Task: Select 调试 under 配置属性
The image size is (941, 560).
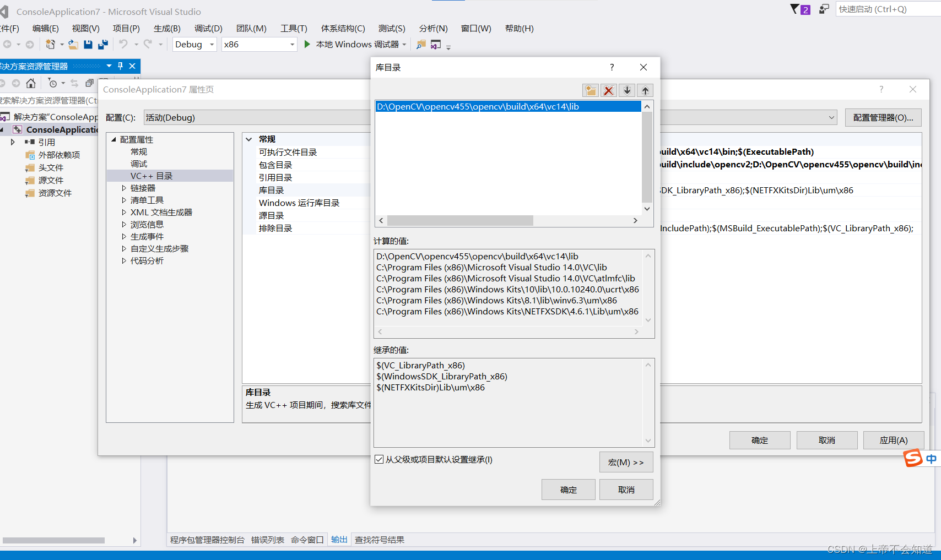Action: pos(139,164)
